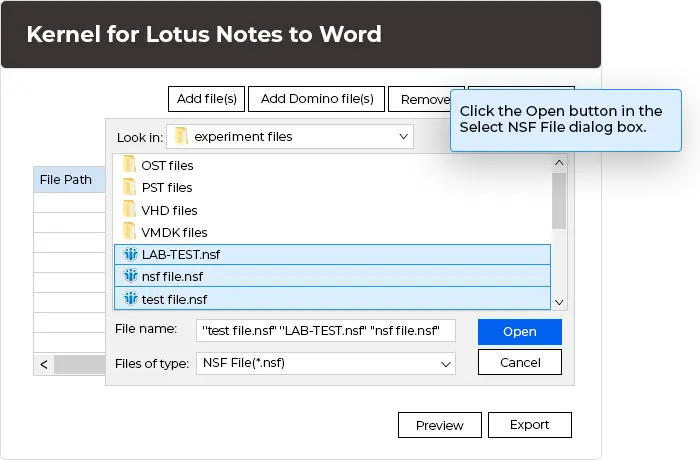Select the LAB-TEST.nsf file name

[181, 255]
